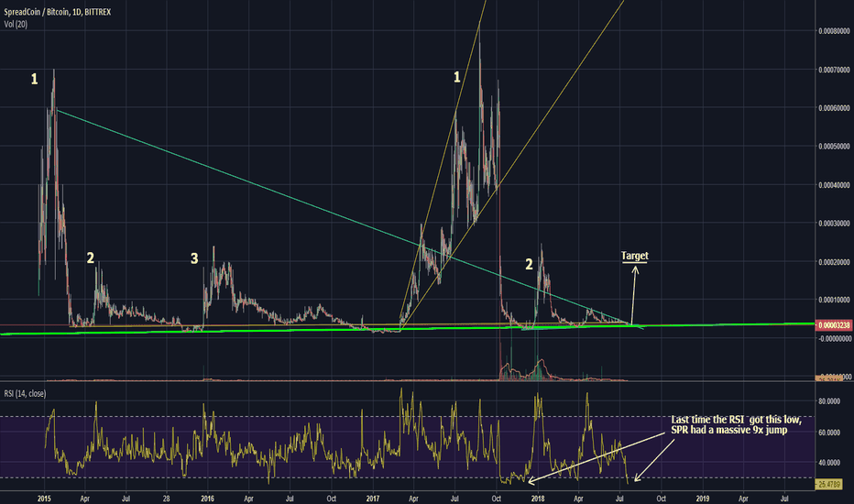Viewport: 854px width, 504px height.
Task: Click the 0.00070000 price axis label
Action: [835, 70]
